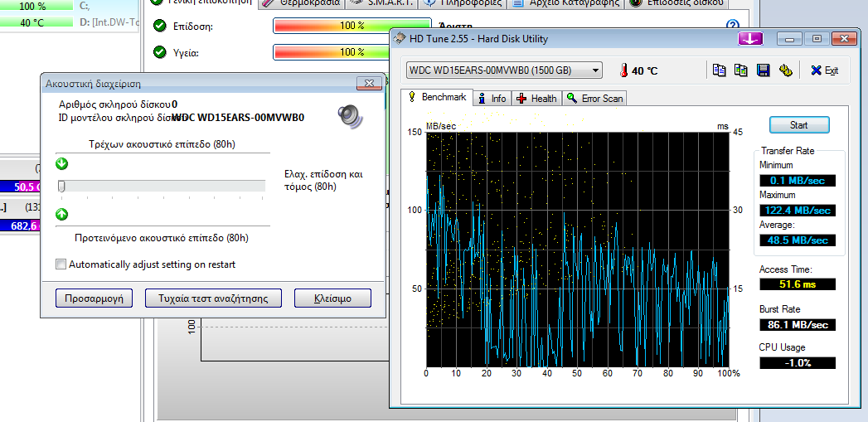
Task: Click the 40 °C temperature bar in sidebar
Action: click(x=36, y=22)
